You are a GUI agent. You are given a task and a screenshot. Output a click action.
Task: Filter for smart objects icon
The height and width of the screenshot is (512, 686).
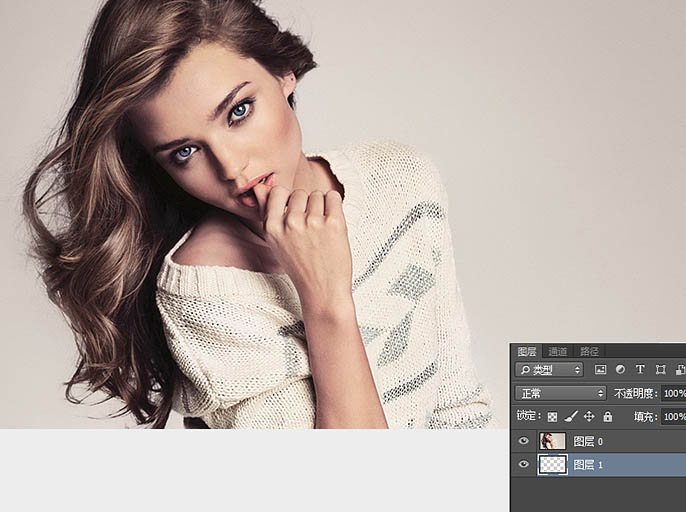[x=680, y=370]
